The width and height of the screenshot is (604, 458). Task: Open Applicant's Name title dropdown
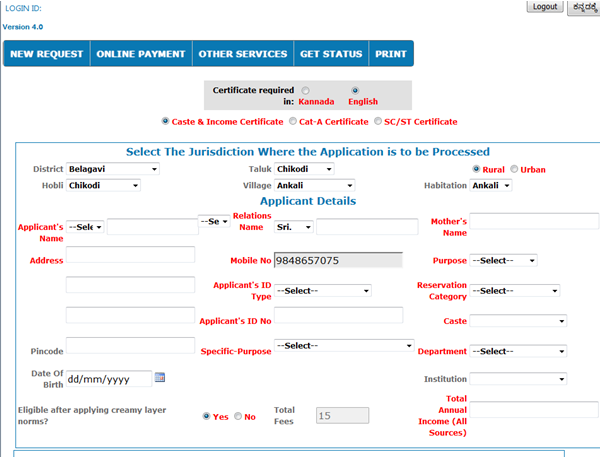pos(85,227)
